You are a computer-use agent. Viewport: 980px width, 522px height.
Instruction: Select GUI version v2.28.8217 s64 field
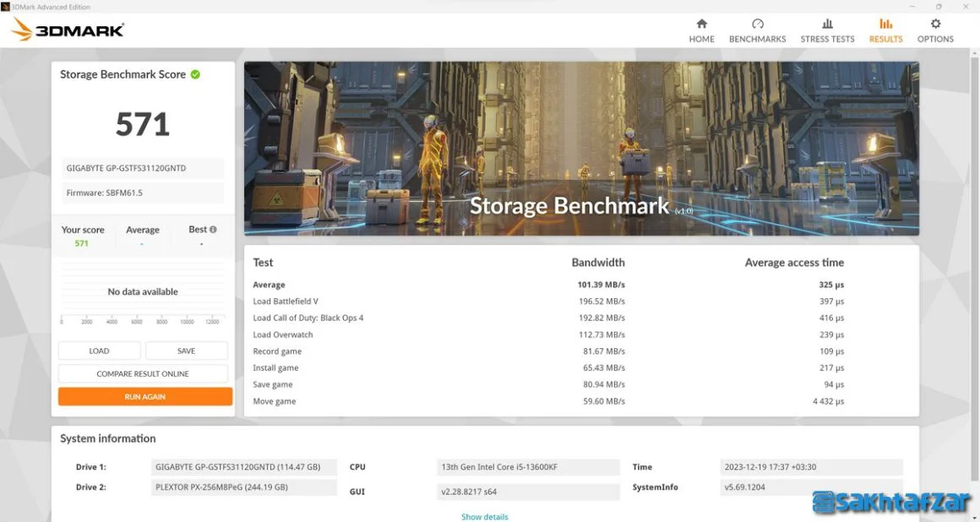pos(528,492)
